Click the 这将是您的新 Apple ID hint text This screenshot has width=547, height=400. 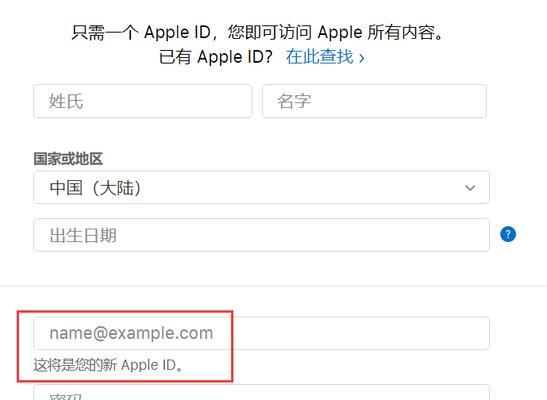tap(108, 365)
